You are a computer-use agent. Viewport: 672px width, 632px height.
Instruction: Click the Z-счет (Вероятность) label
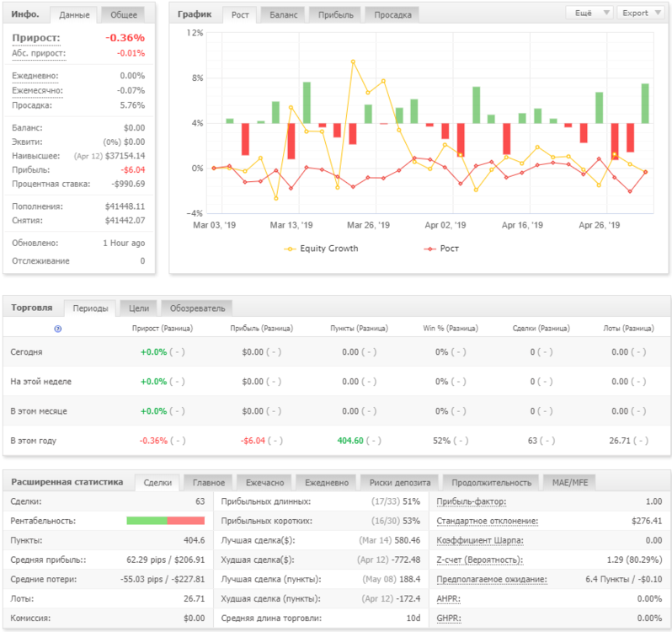coord(480,560)
